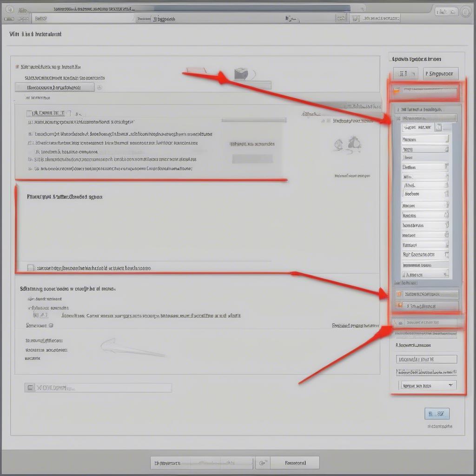
Task: Tick the empty checkbox under the large blank area
Action: (x=30, y=268)
